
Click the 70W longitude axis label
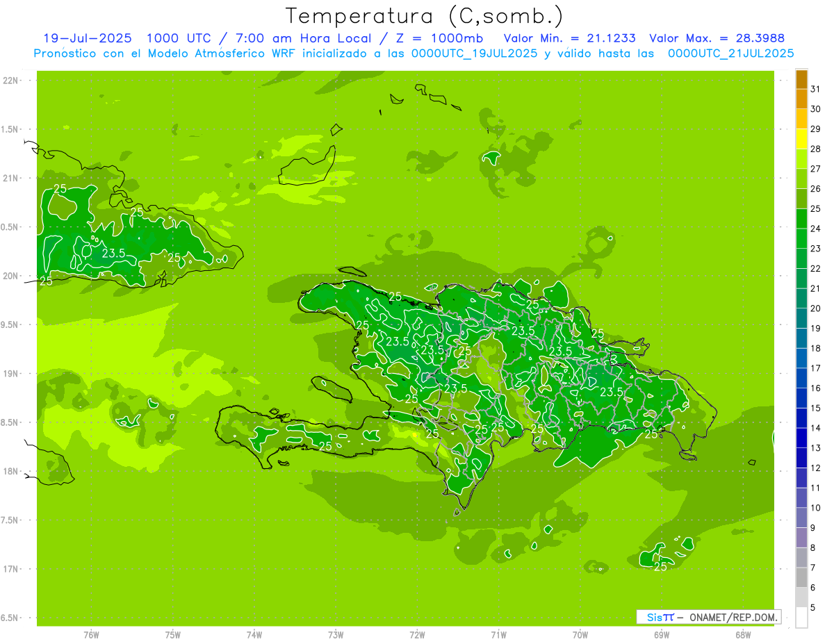click(x=580, y=634)
